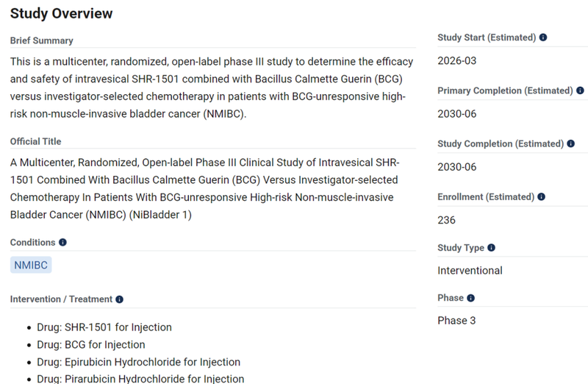Open the Primary Completion (Estimated) info icon
588x384 pixels.
[x=580, y=90]
